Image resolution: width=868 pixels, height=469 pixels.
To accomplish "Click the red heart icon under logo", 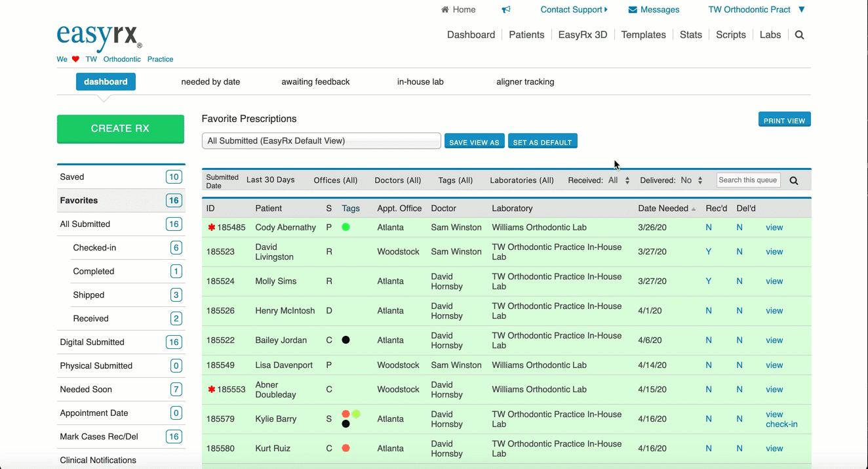I will (x=75, y=59).
